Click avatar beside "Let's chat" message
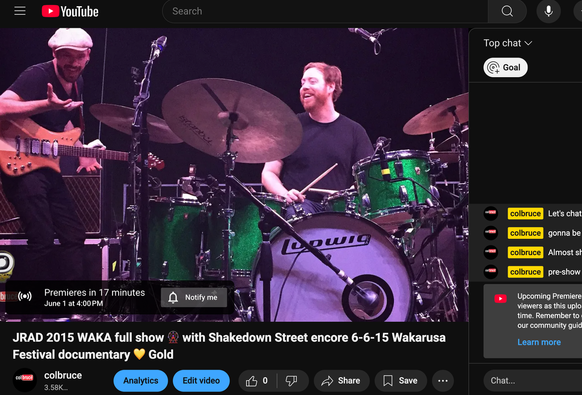The image size is (582, 395). coord(491,213)
